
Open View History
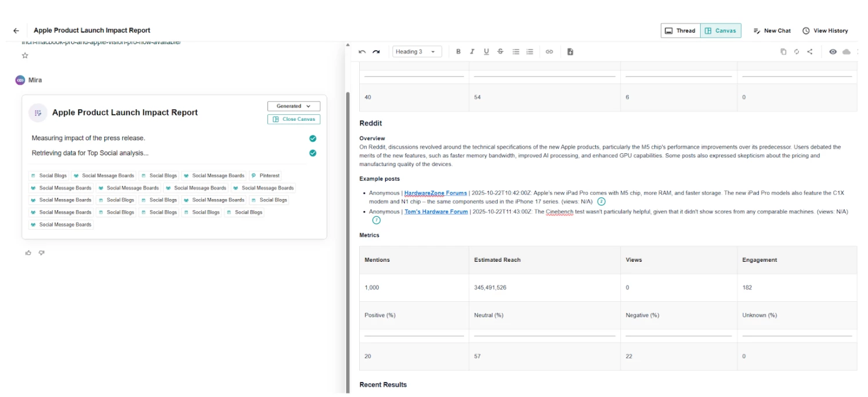tap(825, 31)
